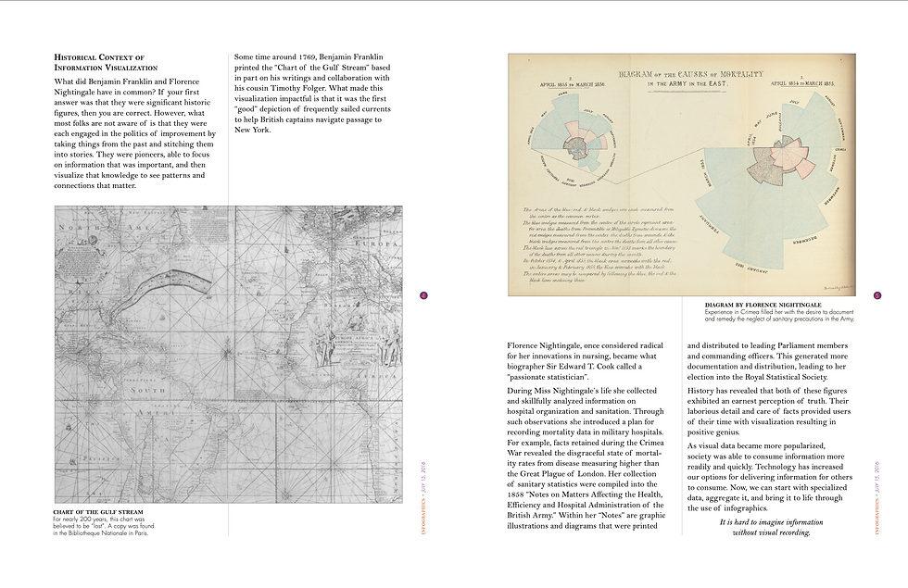The width and height of the screenshot is (908, 588).
Task: Click the vertical 'Infographics July 15, 2016' footer on right page
Action: [x=876, y=499]
